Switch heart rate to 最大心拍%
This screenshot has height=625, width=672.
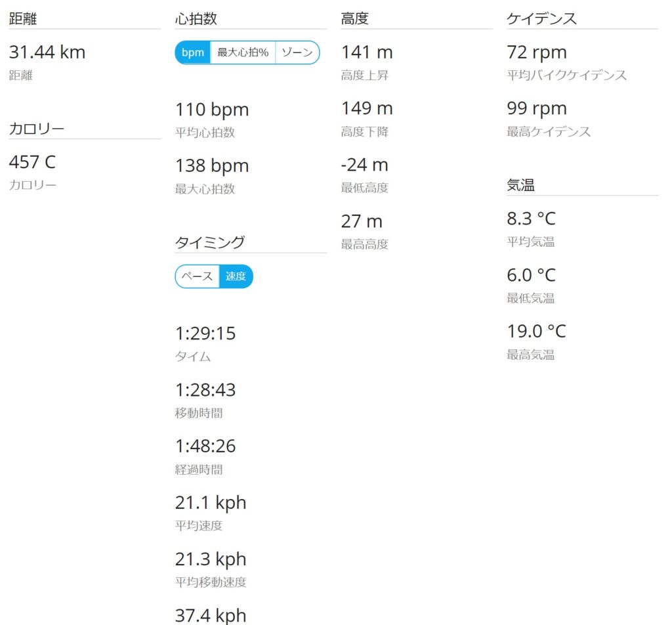coord(243,53)
